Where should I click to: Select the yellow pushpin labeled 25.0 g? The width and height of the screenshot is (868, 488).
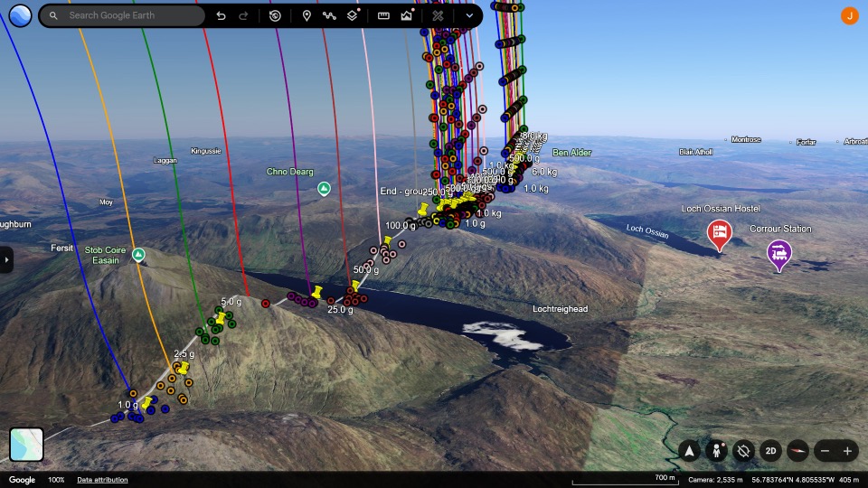[x=316, y=292]
